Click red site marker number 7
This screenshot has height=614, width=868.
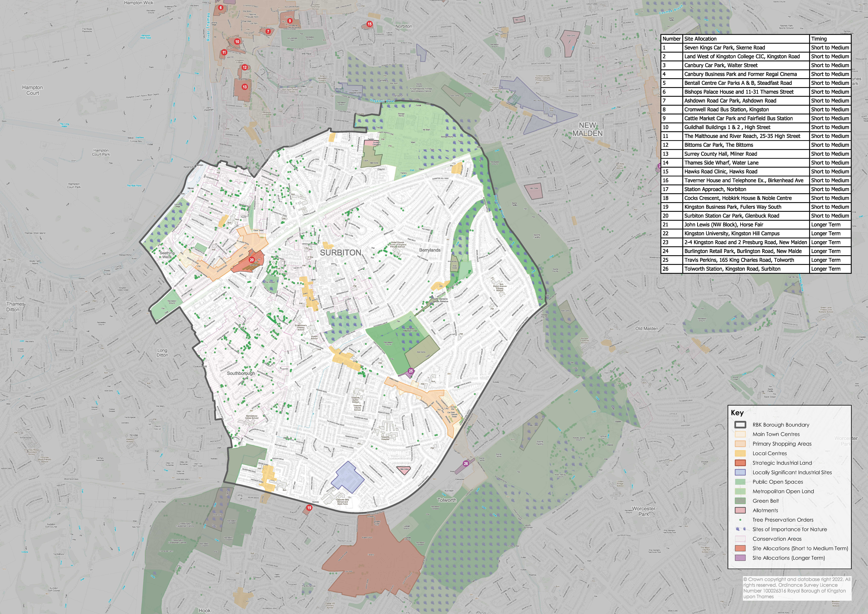pyautogui.click(x=268, y=31)
